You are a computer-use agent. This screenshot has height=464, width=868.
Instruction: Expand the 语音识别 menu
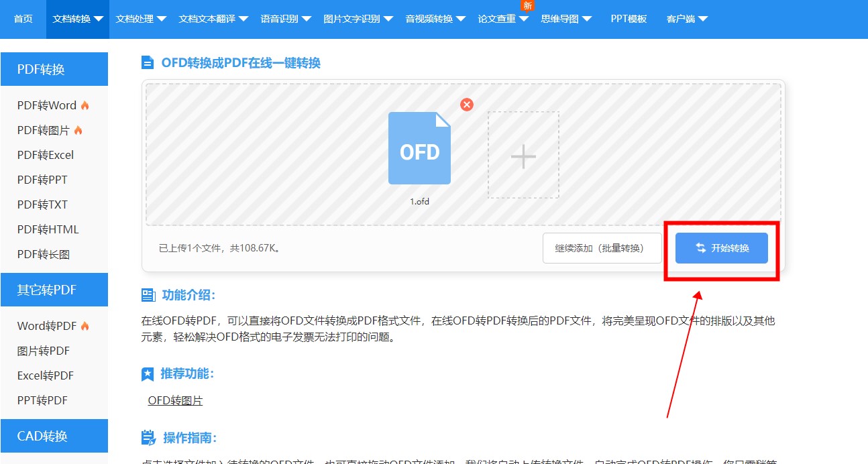286,19
